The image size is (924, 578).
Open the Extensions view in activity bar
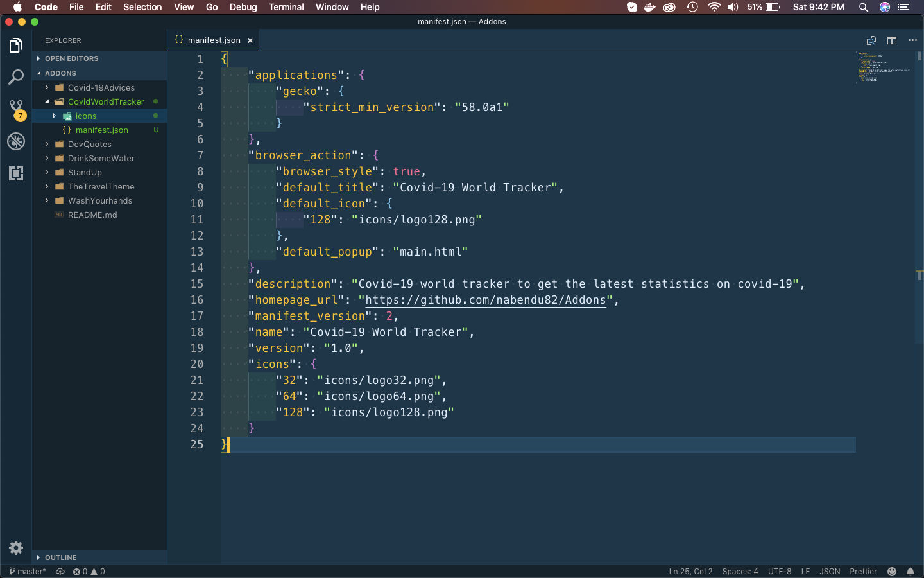[x=16, y=173]
